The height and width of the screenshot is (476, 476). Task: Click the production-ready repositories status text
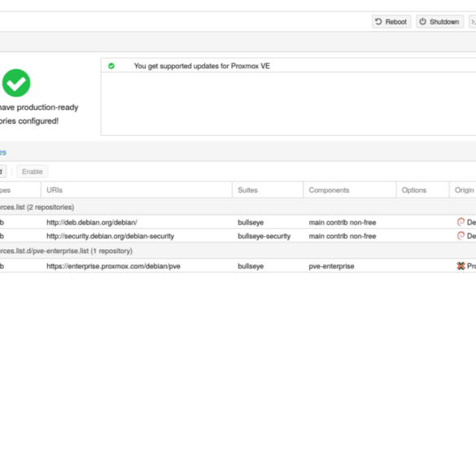coord(39,114)
